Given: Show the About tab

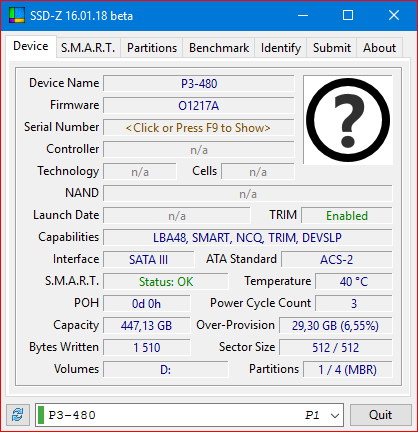Looking at the screenshot, I should [379, 48].
